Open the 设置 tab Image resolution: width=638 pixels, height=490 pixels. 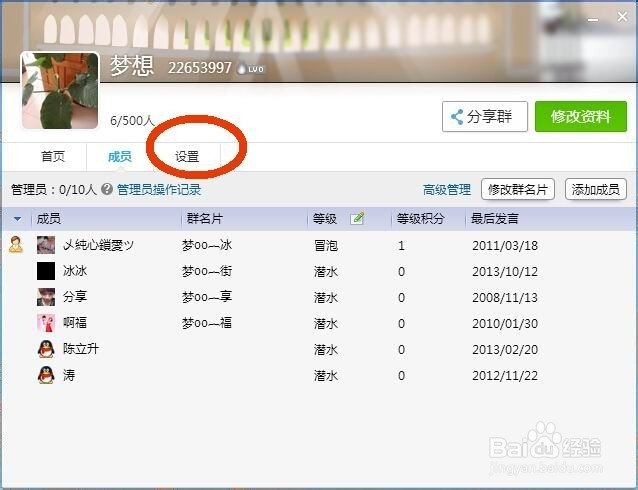coord(187,156)
